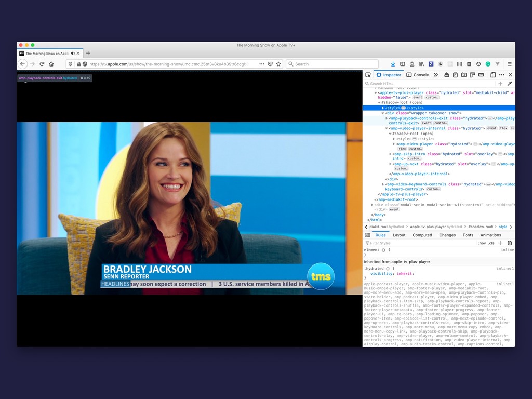This screenshot has width=532, height=399.
Task: Open a new tab with plus button
Action: pyautogui.click(x=88, y=54)
